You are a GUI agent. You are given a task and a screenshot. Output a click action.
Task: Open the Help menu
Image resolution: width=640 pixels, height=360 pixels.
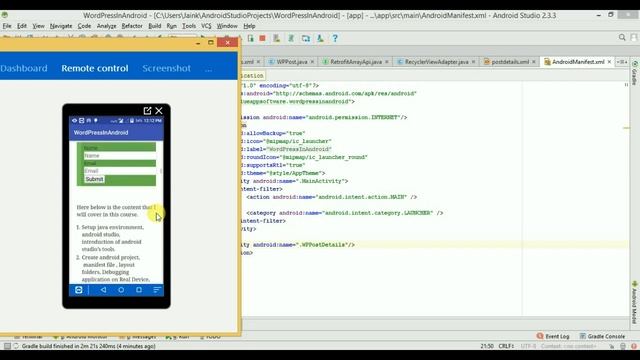(x=249, y=26)
